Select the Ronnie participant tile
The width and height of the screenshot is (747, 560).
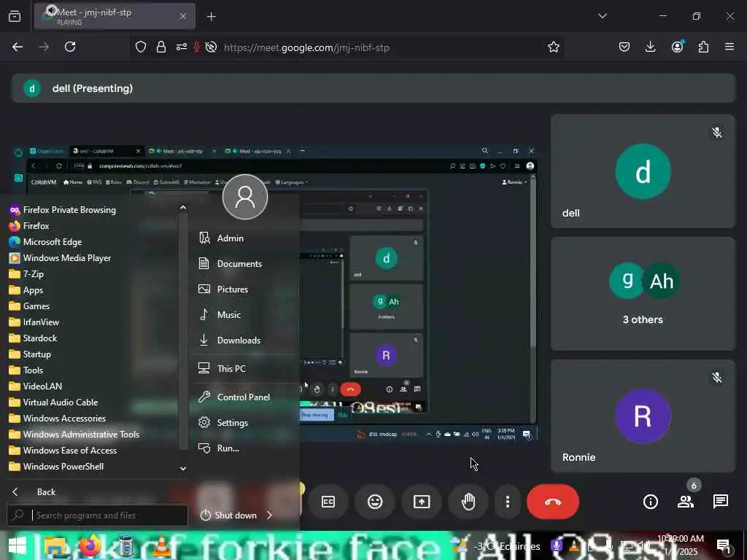click(643, 416)
